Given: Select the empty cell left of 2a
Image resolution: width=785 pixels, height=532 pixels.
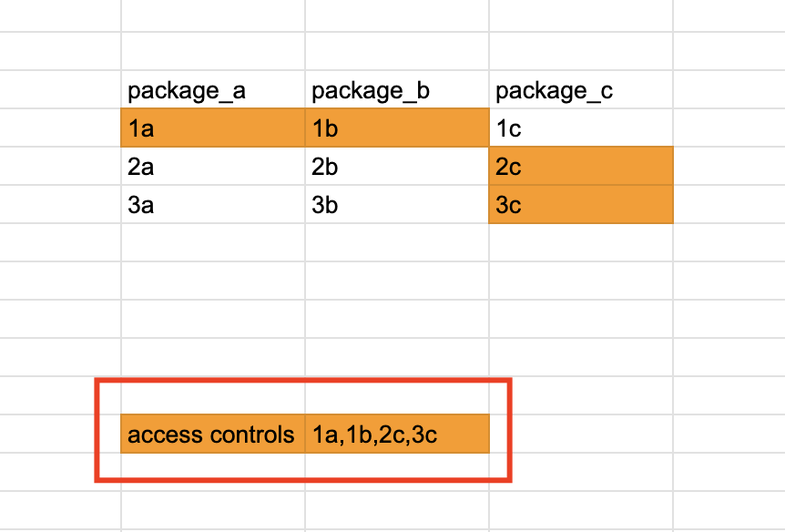Looking at the screenshot, I should click(60, 167).
